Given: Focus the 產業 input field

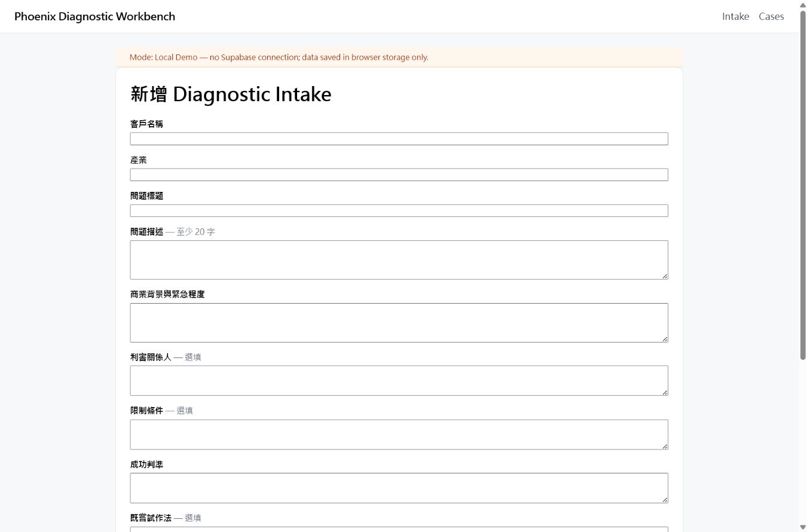Looking at the screenshot, I should click(x=399, y=175).
